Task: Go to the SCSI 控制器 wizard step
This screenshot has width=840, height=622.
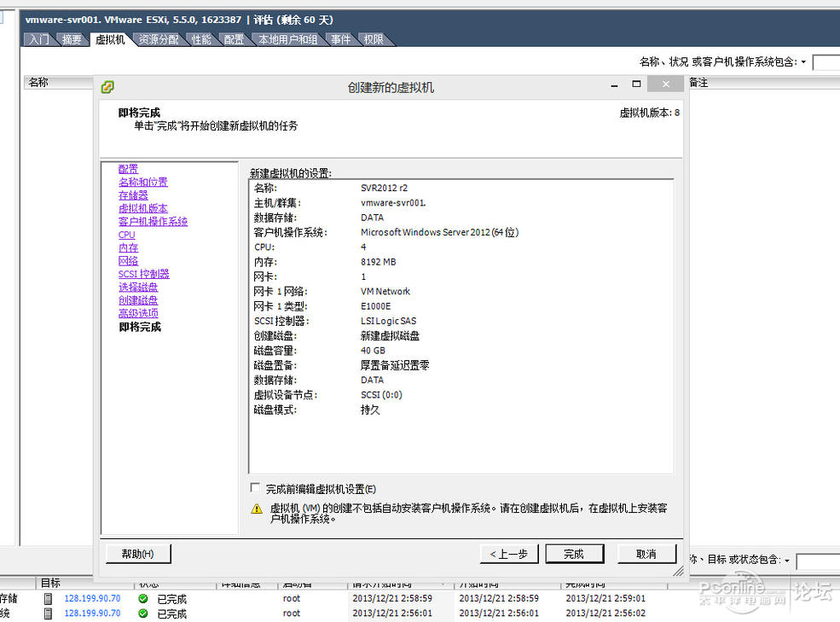Action: 143,274
